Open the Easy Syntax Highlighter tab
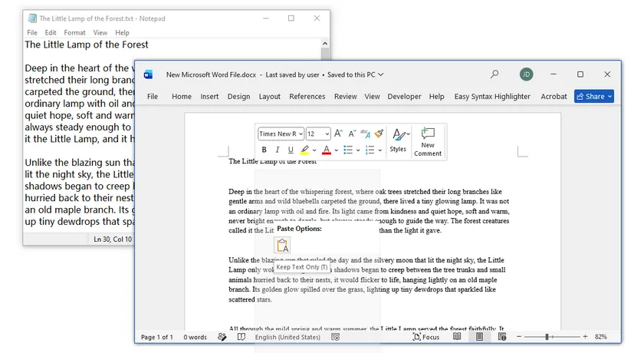Image resolution: width=644 pixels, height=353 pixels. point(492,97)
